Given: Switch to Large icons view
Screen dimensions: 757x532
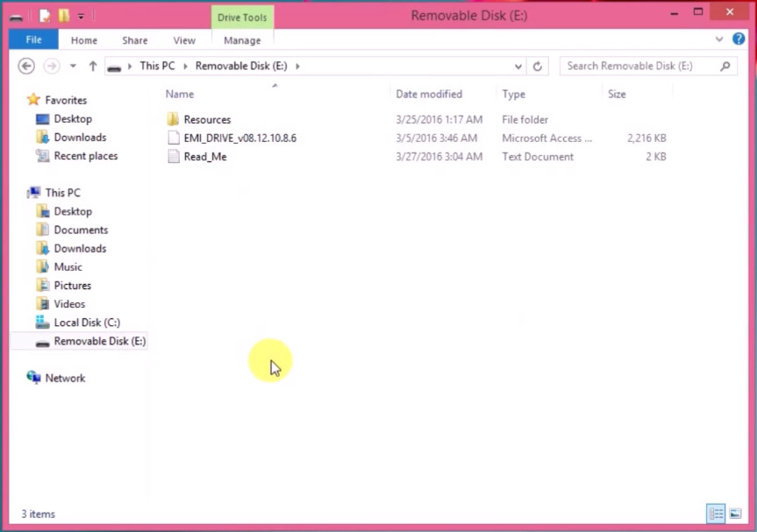Looking at the screenshot, I should point(735,514).
